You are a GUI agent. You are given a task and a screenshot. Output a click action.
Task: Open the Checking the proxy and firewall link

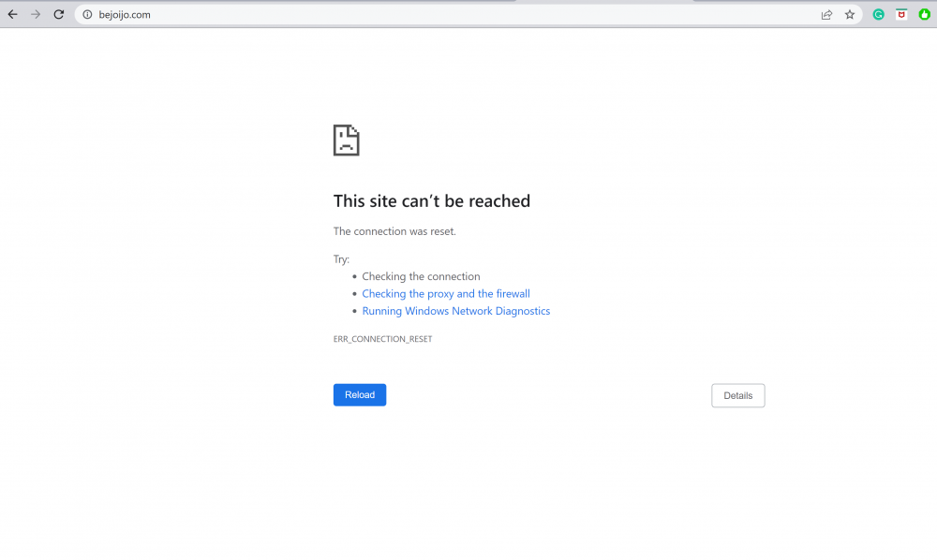click(446, 293)
